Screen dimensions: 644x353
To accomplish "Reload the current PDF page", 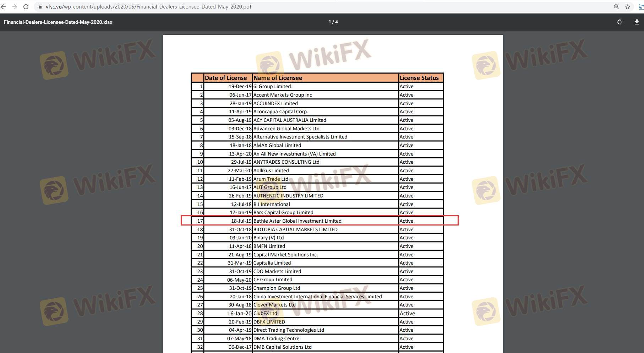I will (26, 7).
